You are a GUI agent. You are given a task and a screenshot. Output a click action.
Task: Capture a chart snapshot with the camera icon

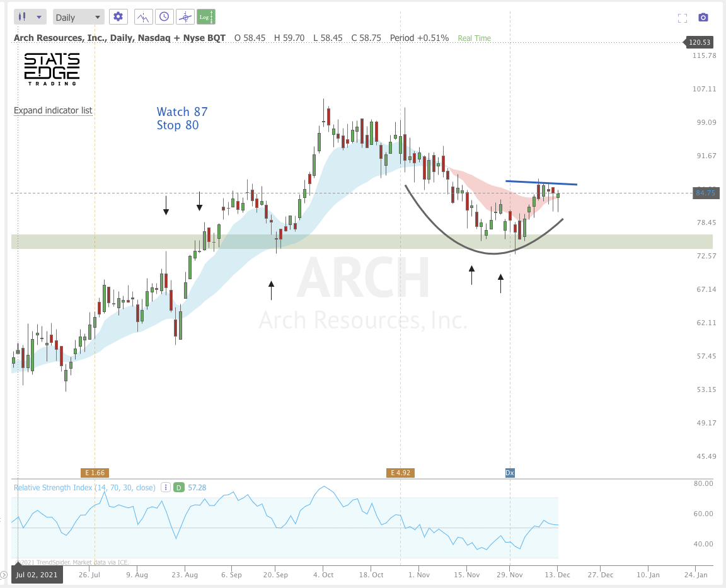coord(703,17)
